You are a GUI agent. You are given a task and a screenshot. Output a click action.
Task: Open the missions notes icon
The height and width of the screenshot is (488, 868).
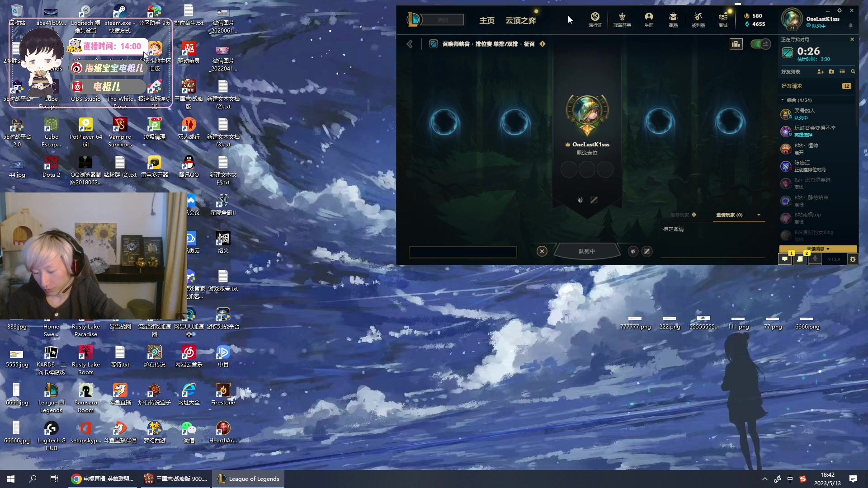pyautogui.click(x=800, y=259)
